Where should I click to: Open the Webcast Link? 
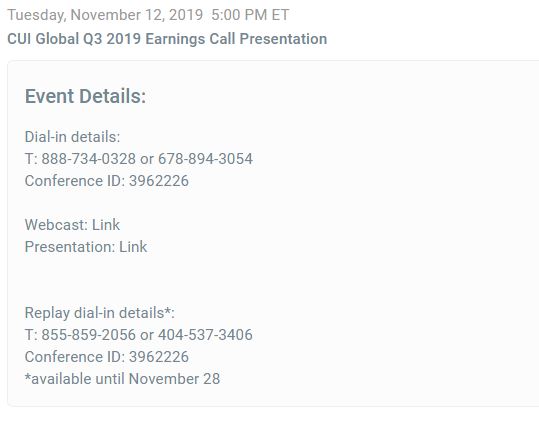(106, 225)
